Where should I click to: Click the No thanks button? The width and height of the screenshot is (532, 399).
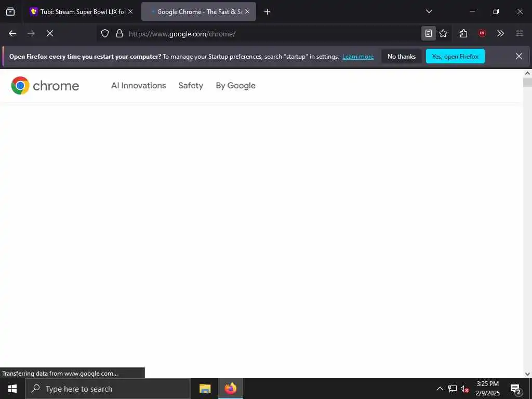point(402,57)
